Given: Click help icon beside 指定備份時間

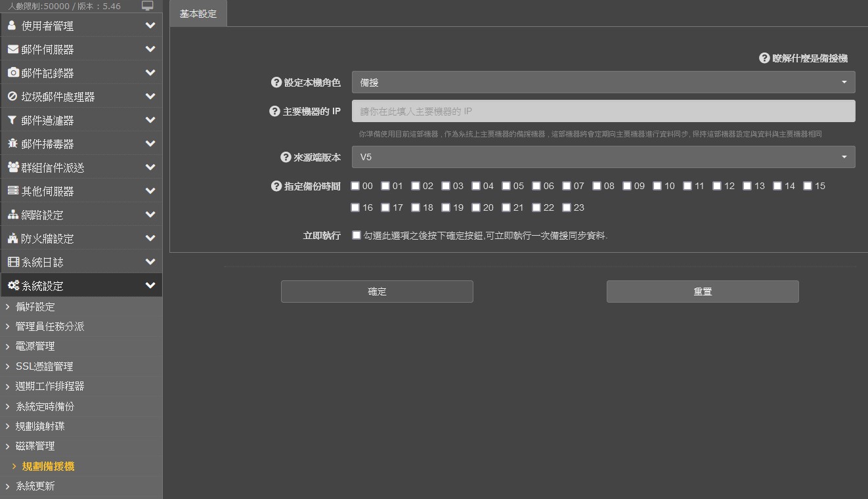Looking at the screenshot, I should tap(276, 186).
